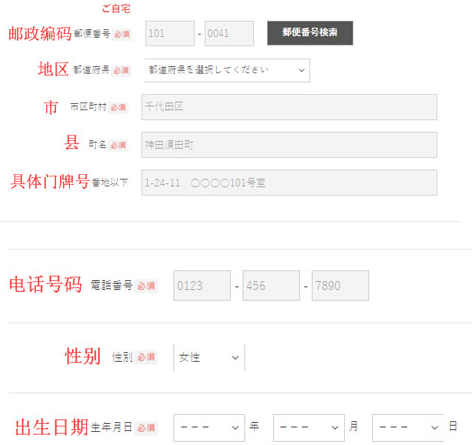Click the second postal code field showing 0041
Viewport: 472px width, 445px height.
(x=229, y=33)
